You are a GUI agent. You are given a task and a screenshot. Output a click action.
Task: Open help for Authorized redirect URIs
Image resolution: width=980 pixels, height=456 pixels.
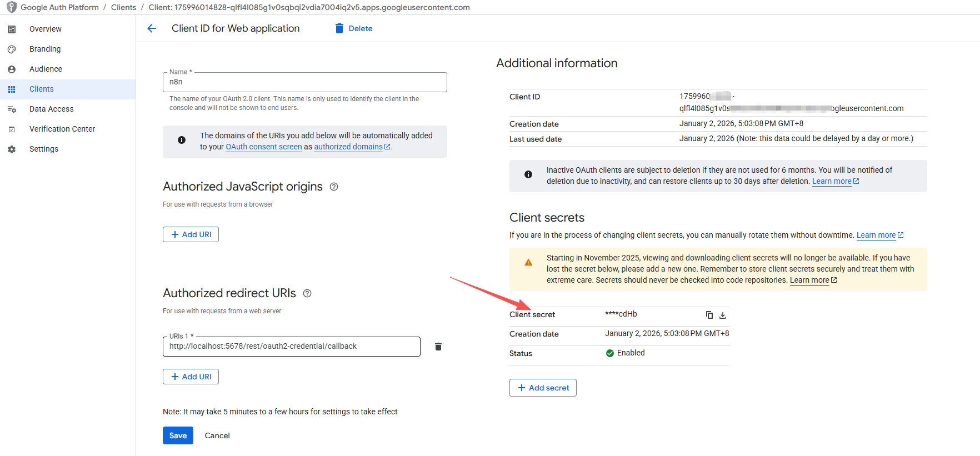click(307, 293)
